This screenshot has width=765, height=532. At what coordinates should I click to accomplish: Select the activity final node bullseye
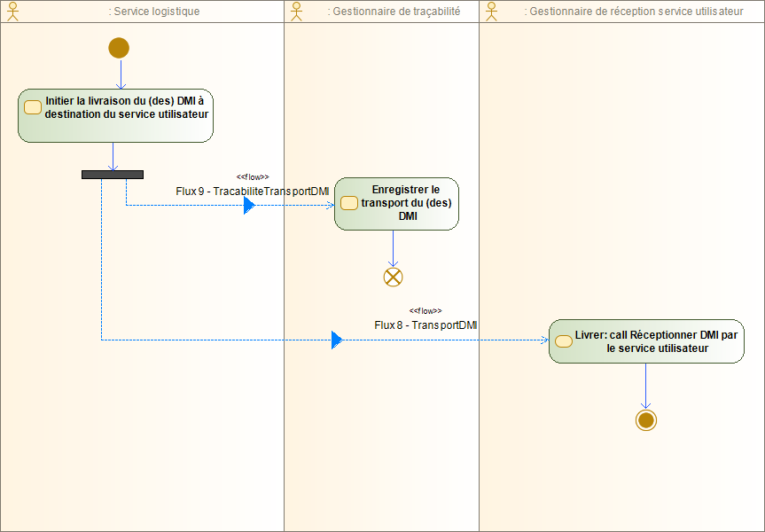point(645,420)
